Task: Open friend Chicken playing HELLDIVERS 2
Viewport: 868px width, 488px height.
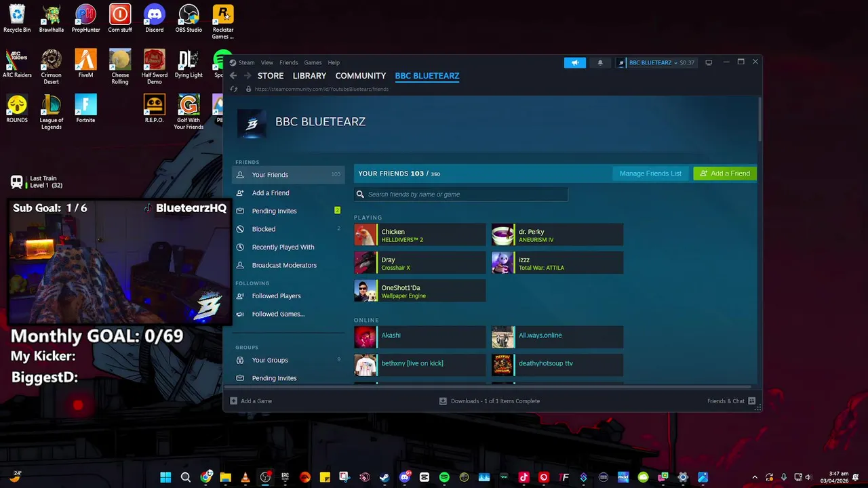Action: click(x=420, y=235)
